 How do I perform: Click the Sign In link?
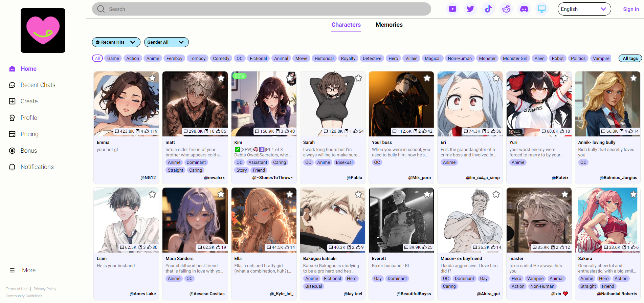coord(631,9)
